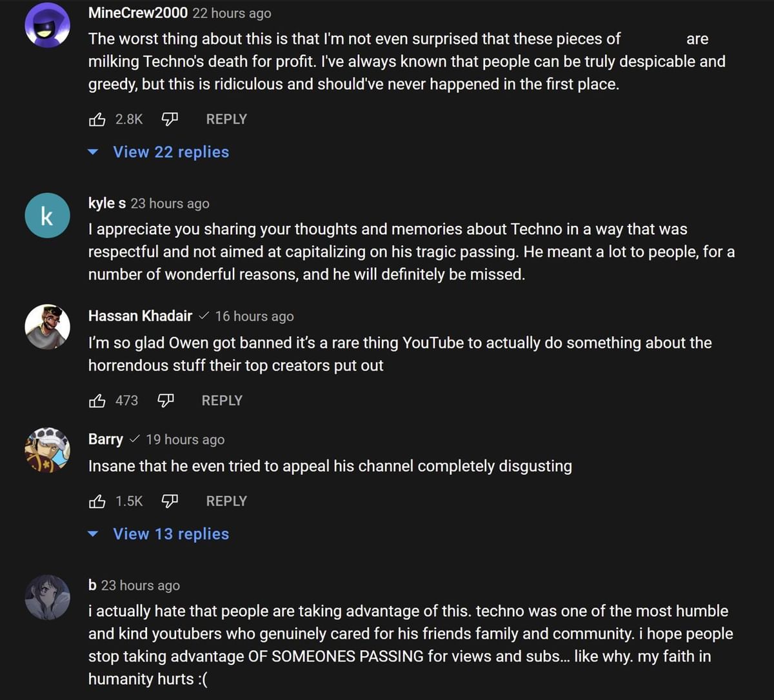
Task: Toggle dislike on Hassan Khadair's comment
Action: tap(165, 400)
